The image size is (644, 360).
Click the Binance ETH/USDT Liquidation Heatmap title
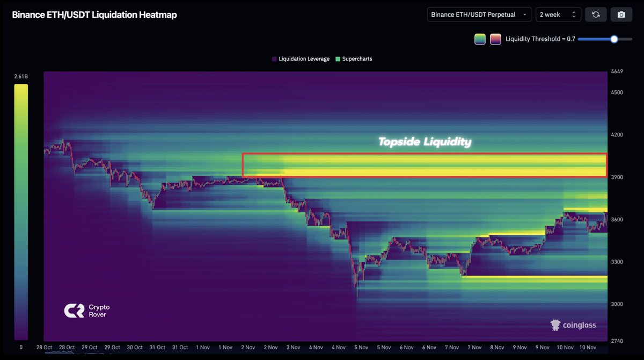point(94,15)
